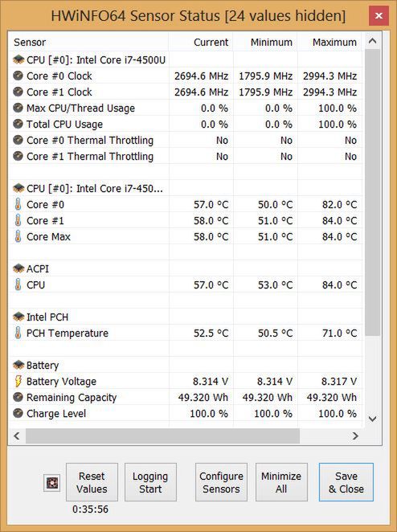This screenshot has width=397, height=532.
Task: Click the thermometer icon beside Core #0
Action: [x=18, y=204]
